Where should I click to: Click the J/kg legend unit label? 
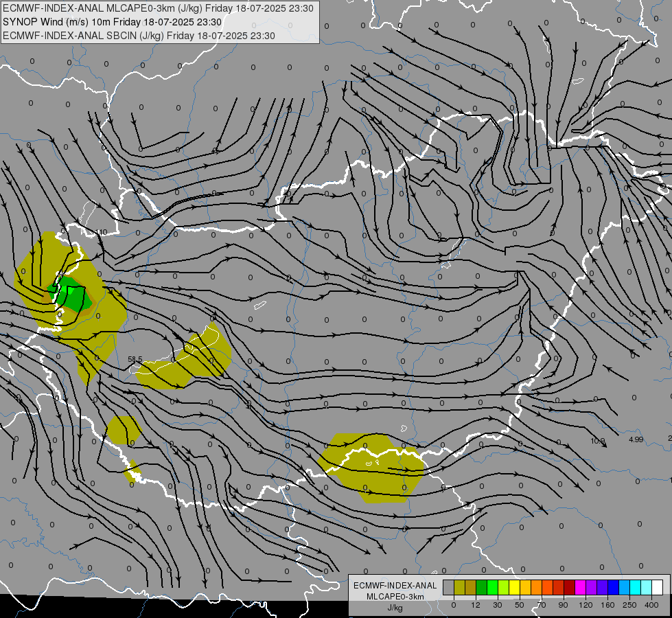pyautogui.click(x=395, y=608)
